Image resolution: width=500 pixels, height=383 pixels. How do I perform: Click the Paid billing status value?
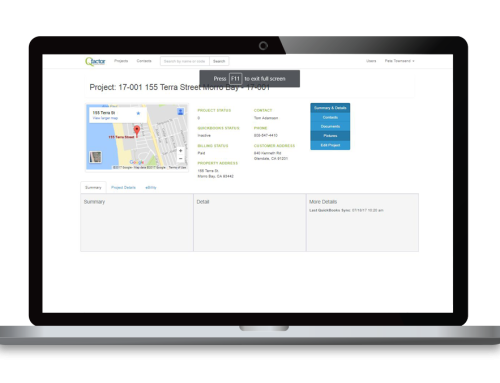[201, 153]
